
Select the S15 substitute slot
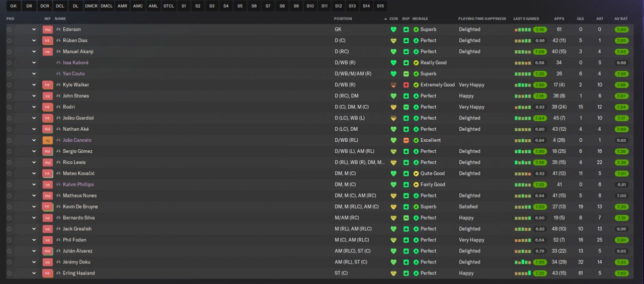380,6
